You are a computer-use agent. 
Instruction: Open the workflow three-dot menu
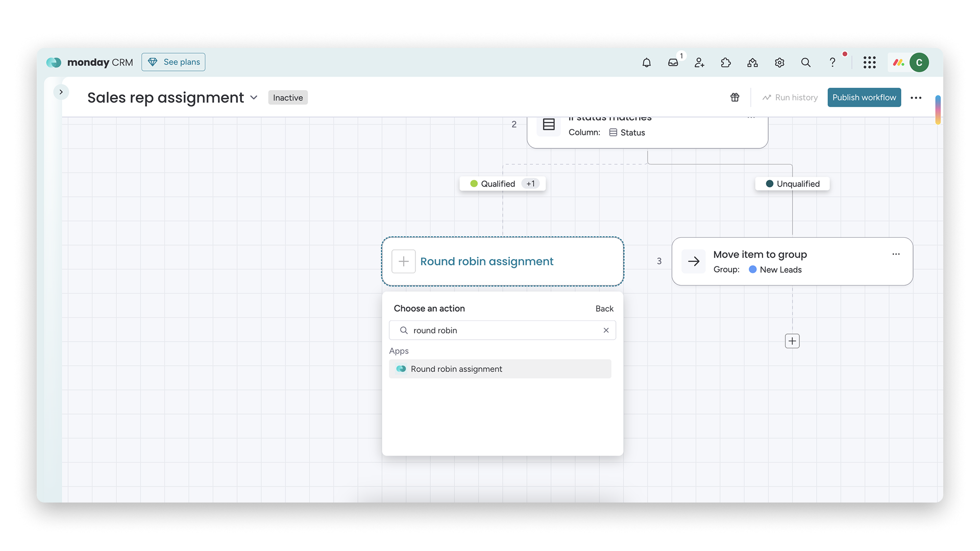coord(916,97)
